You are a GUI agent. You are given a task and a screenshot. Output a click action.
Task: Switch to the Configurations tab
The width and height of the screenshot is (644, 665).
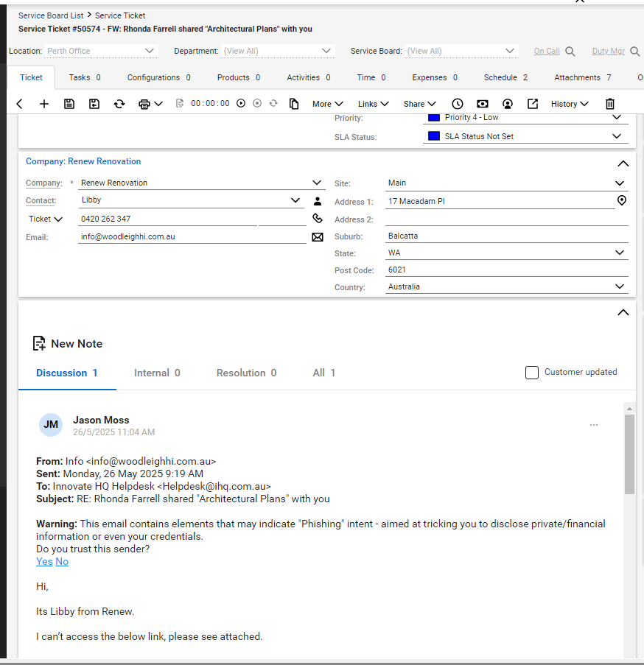[158, 77]
